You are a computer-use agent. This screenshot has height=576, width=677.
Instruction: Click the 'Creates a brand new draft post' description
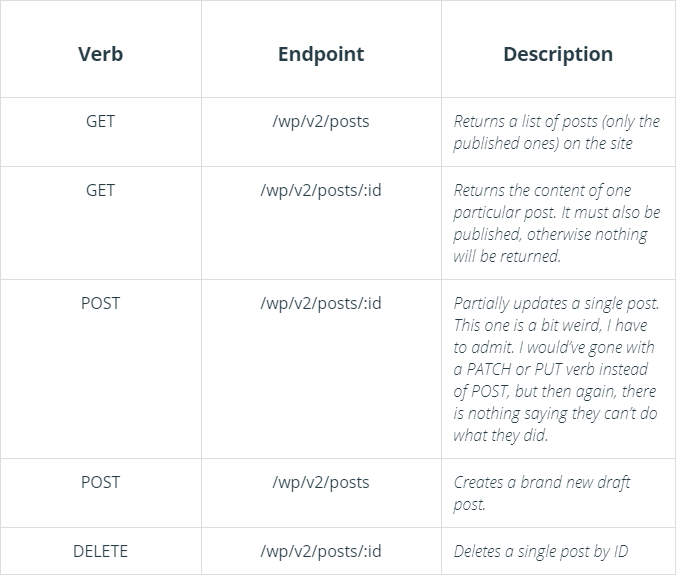click(x=541, y=493)
